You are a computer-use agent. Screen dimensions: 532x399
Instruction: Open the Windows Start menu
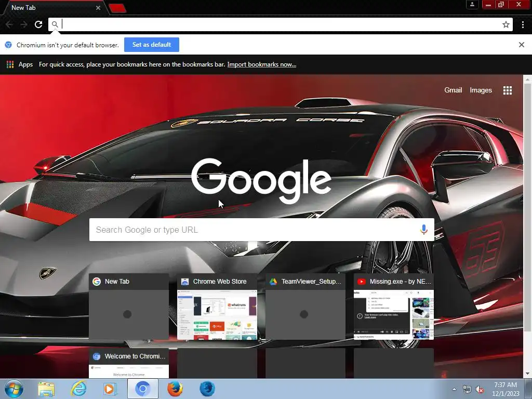(x=14, y=389)
